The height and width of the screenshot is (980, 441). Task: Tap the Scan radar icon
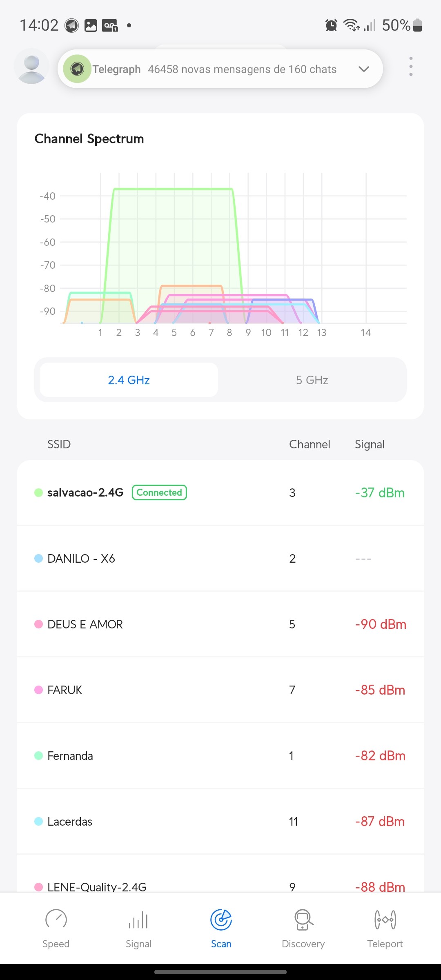click(x=221, y=920)
